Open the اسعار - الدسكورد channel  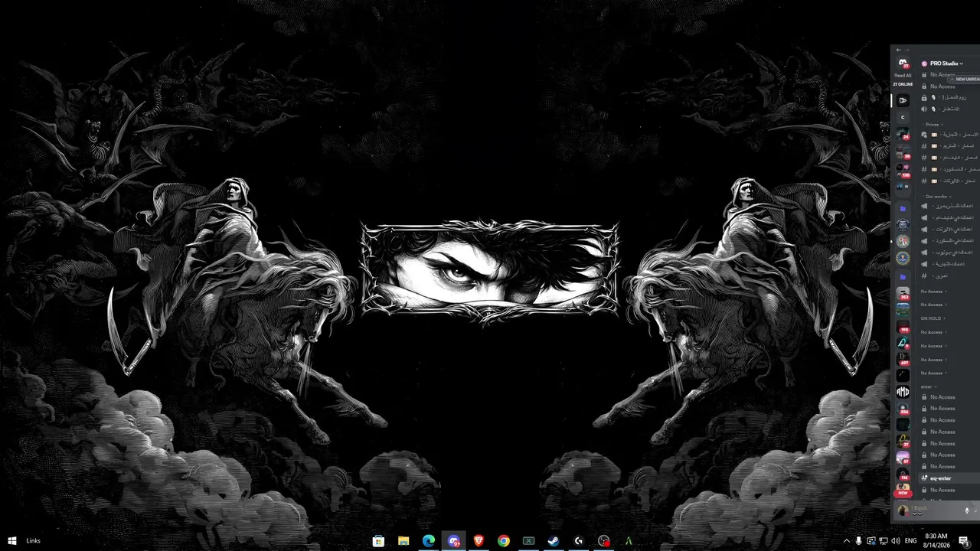tap(949, 169)
